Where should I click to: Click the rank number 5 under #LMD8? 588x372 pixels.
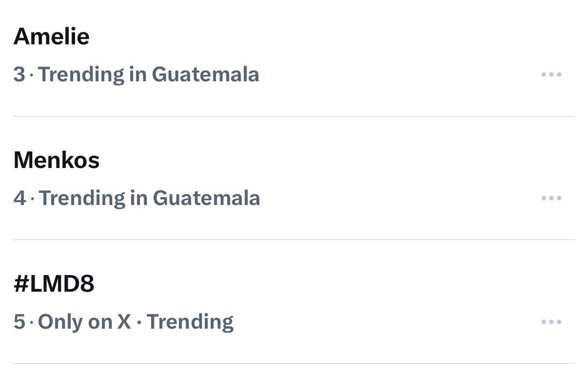click(19, 322)
